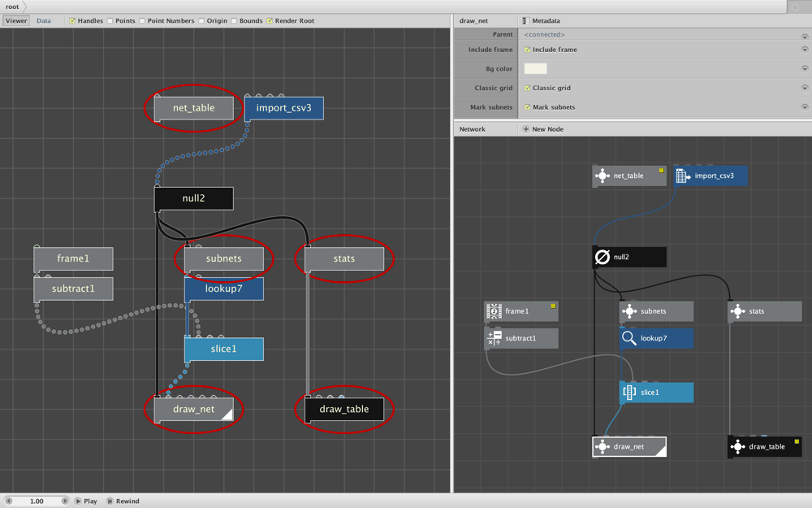Open the Classic grid row's dropdown arrow
The width and height of the screenshot is (812, 508).
point(804,88)
